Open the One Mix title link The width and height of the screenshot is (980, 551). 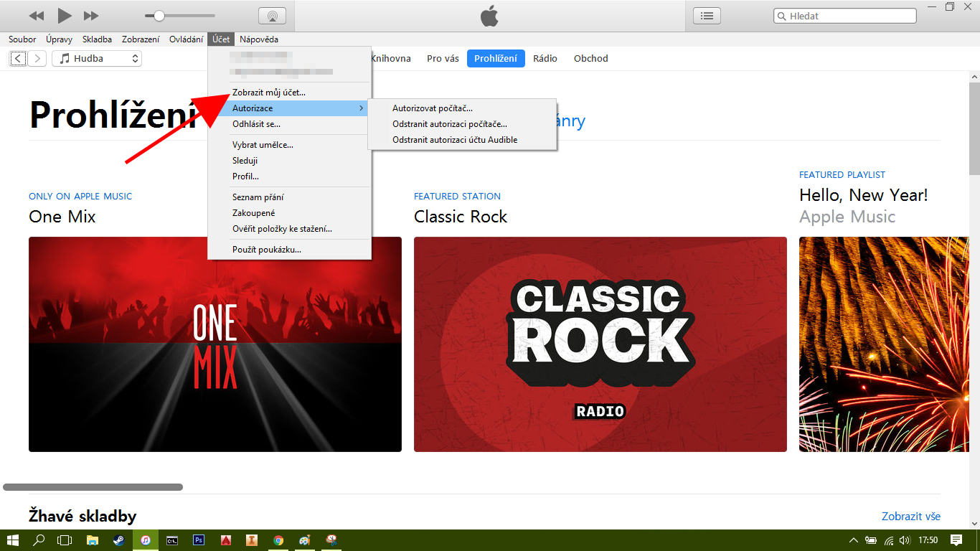pyautogui.click(x=62, y=217)
